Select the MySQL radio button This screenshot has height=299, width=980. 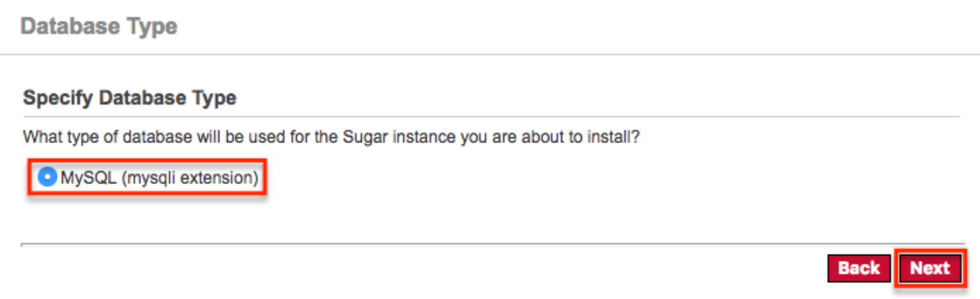click(47, 178)
